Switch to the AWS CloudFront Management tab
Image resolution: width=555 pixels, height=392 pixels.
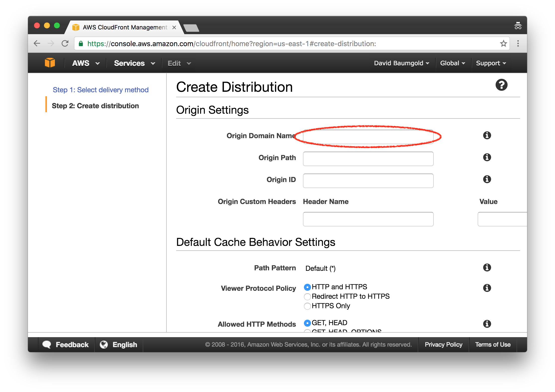[125, 27]
